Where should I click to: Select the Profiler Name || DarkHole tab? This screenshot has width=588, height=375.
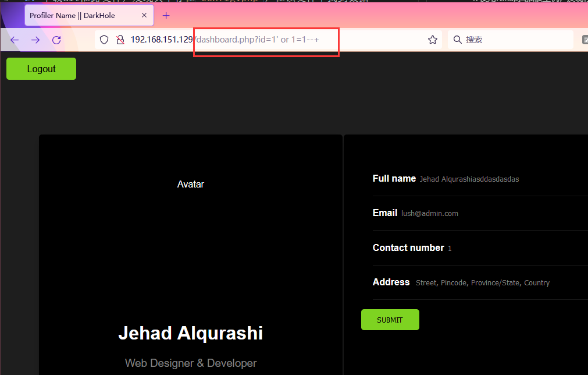[81, 16]
